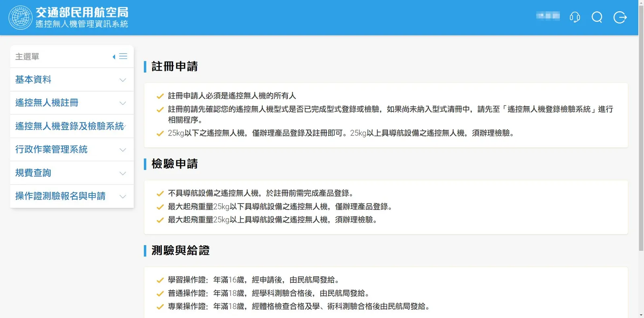Click the Civil Aeronautics Administration globe logo
Image resolution: width=644 pixels, height=318 pixels.
21,18
